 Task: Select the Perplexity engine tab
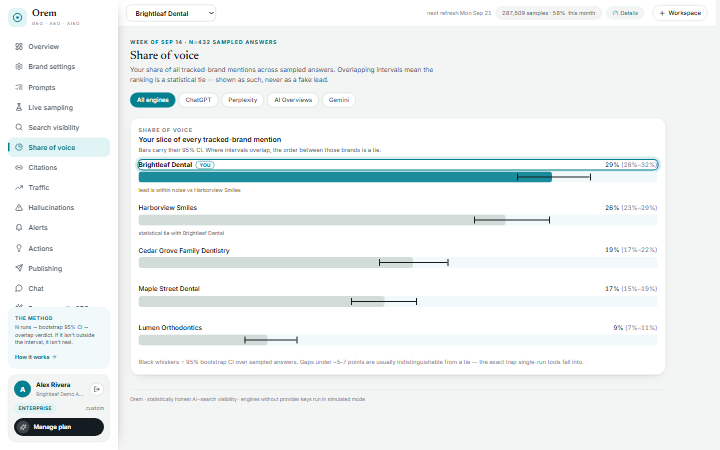point(242,100)
